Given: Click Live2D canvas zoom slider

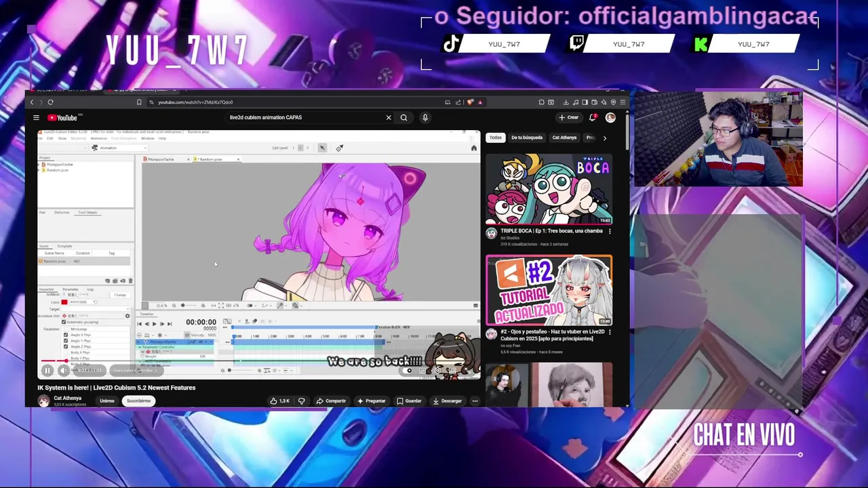Looking at the screenshot, I should [x=190, y=306].
